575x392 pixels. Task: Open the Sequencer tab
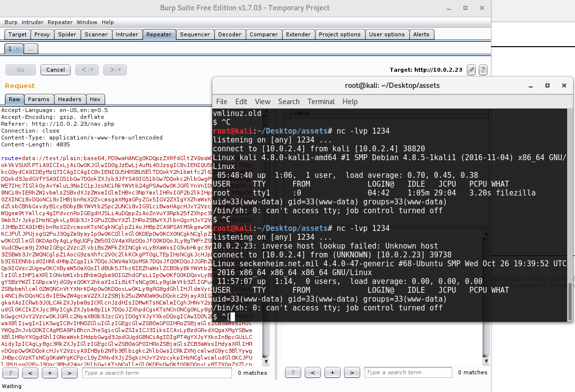tap(195, 34)
